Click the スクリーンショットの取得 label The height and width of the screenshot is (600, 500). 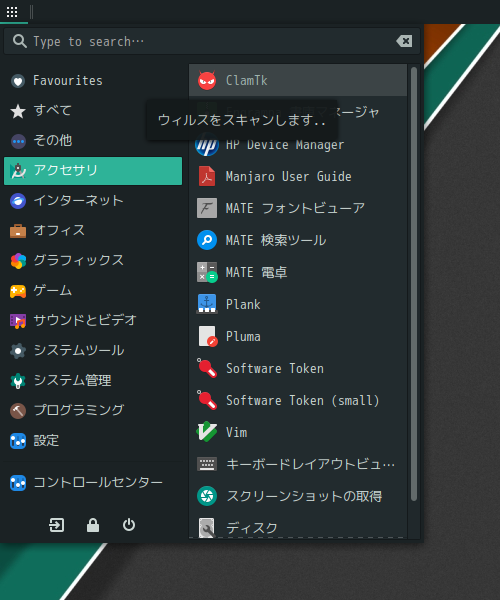pos(304,496)
